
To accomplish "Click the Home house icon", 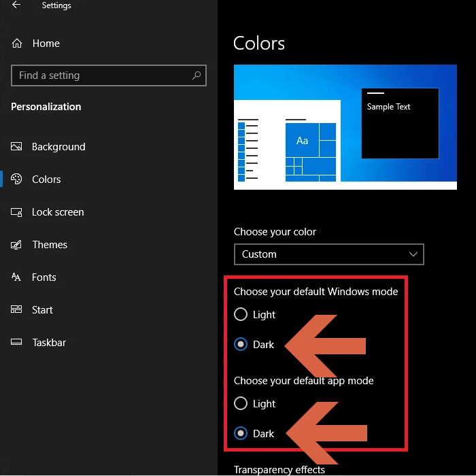I will tap(17, 44).
